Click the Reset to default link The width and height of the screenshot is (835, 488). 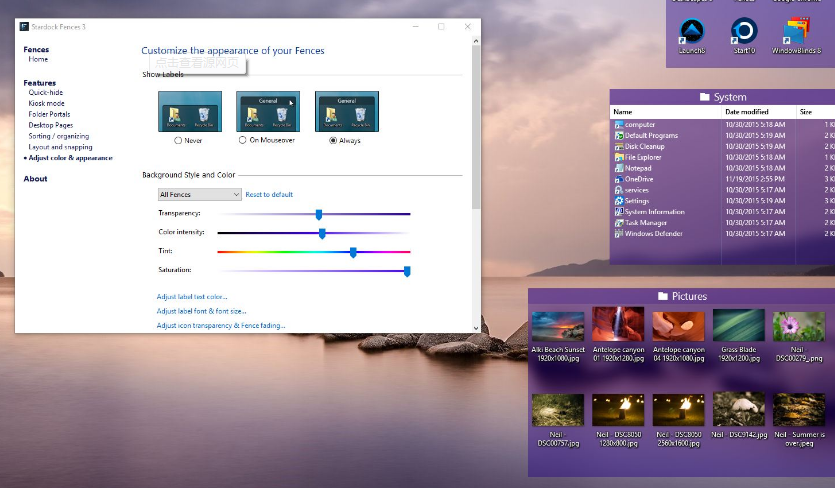pyautogui.click(x=269, y=194)
